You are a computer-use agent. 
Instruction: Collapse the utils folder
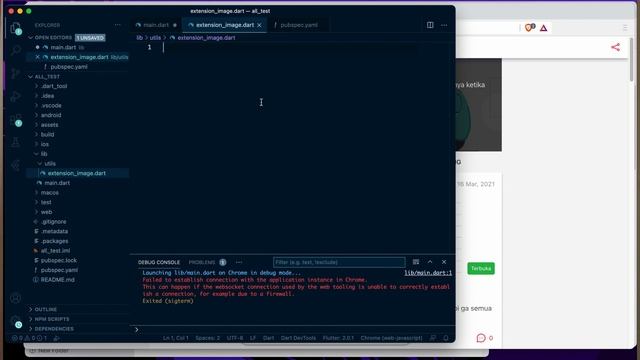point(50,164)
